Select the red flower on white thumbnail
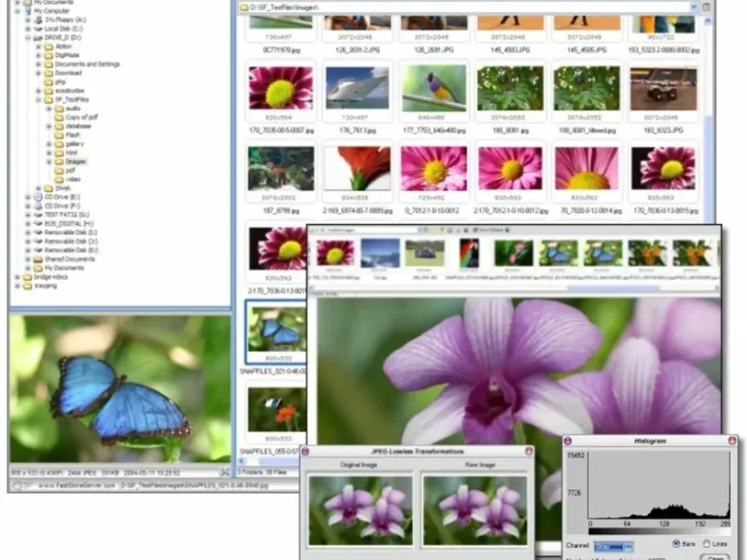This screenshot has width=747, height=560. pos(358,168)
